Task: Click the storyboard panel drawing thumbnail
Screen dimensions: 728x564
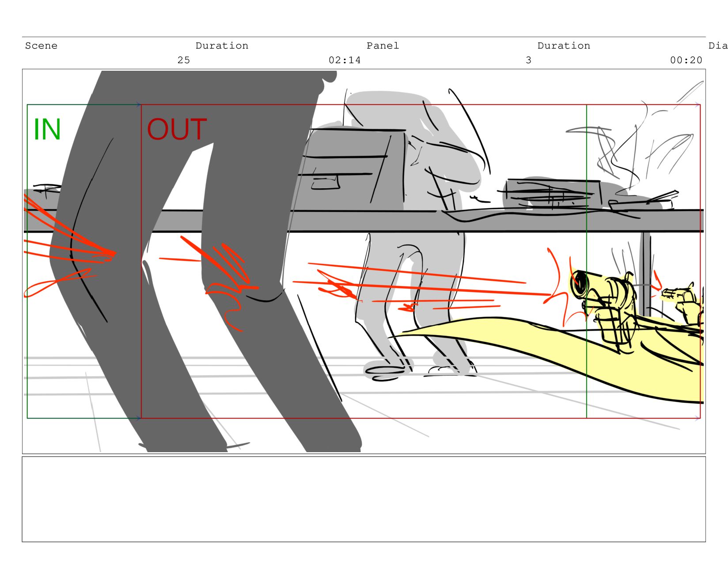Action: (364, 261)
